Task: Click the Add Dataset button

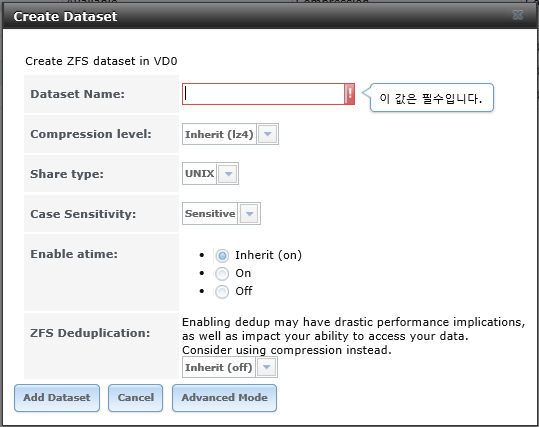Action: point(57,398)
